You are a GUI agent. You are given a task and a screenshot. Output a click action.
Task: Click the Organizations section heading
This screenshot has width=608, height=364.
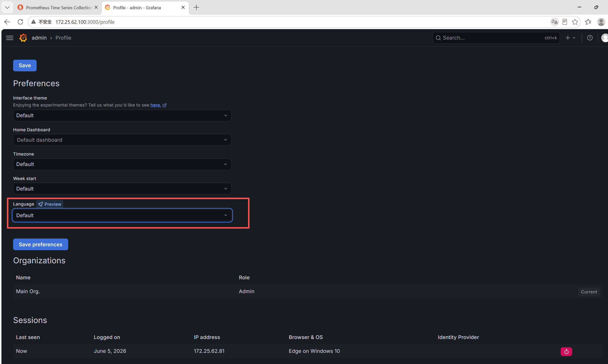[x=39, y=260]
